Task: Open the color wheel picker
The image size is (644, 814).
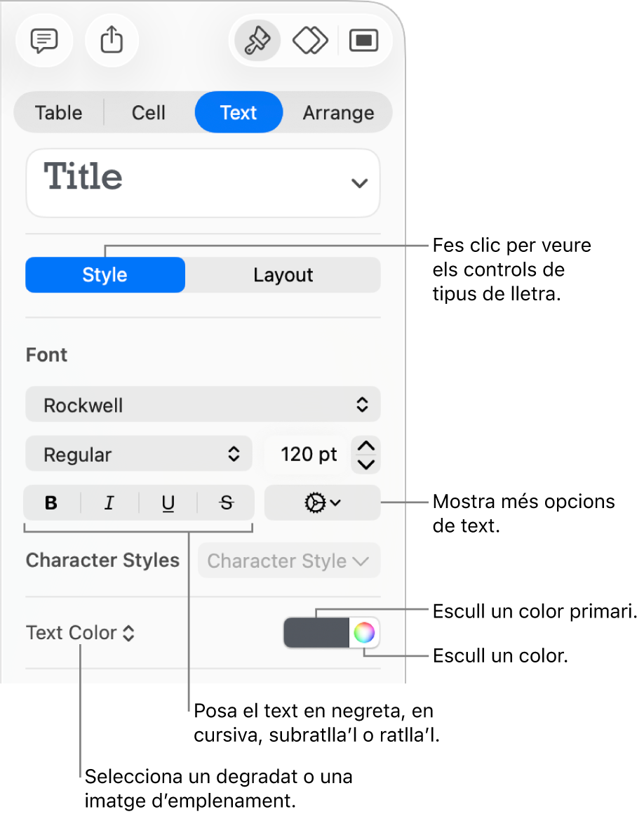Action: (366, 632)
